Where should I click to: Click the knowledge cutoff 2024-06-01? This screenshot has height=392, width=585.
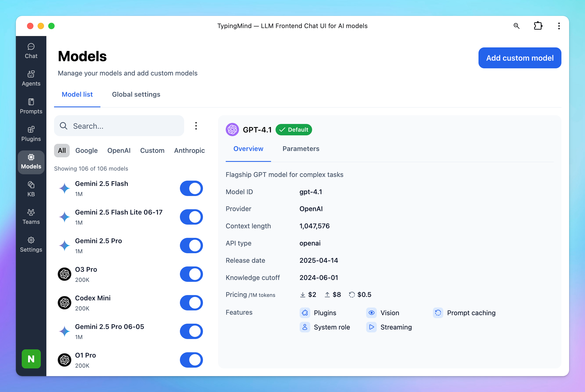click(319, 278)
